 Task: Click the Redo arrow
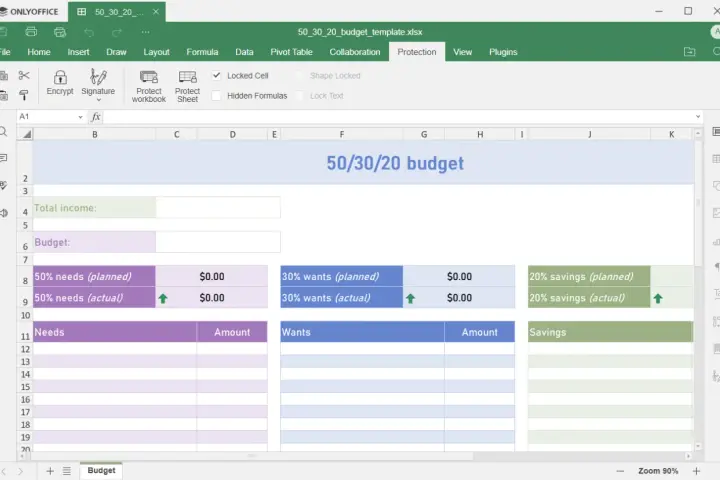117,32
